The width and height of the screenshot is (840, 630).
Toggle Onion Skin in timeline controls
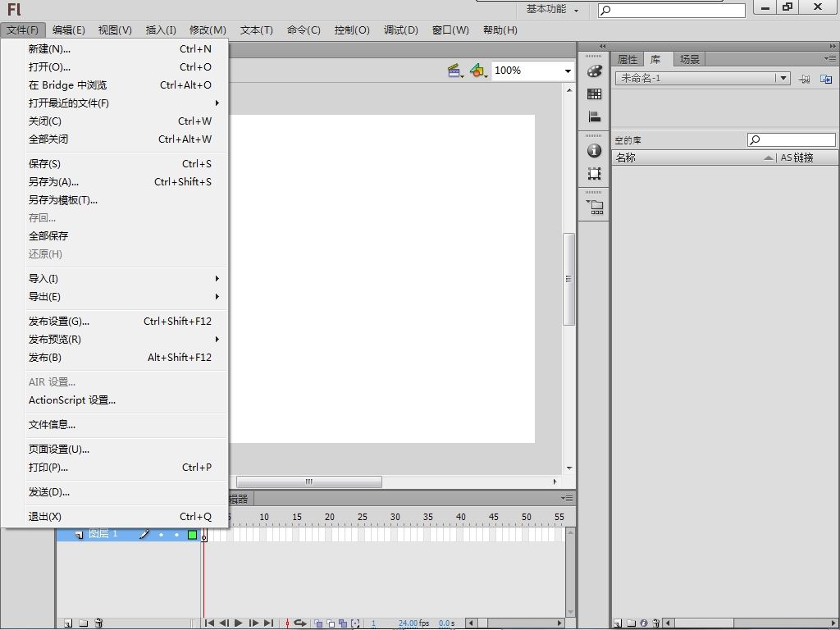(x=319, y=623)
